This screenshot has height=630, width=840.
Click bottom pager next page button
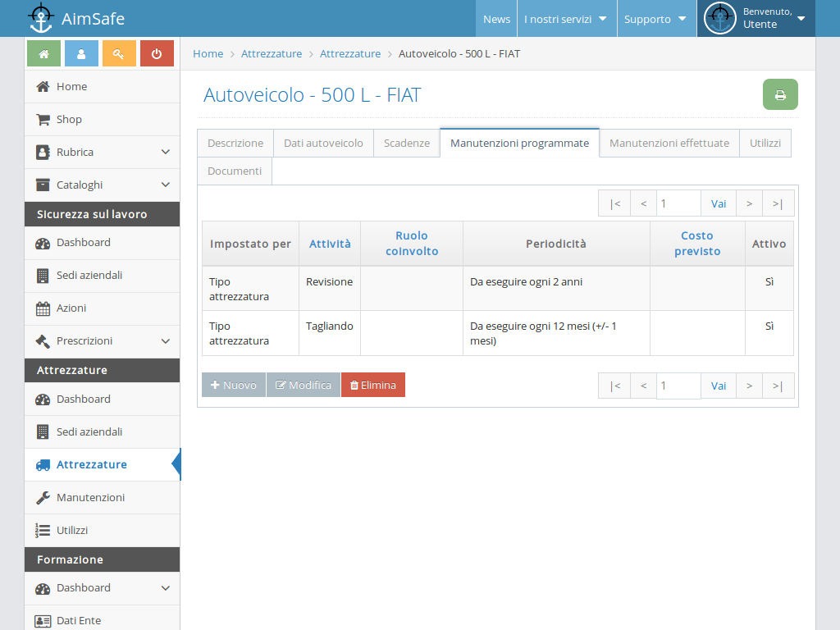(750, 386)
